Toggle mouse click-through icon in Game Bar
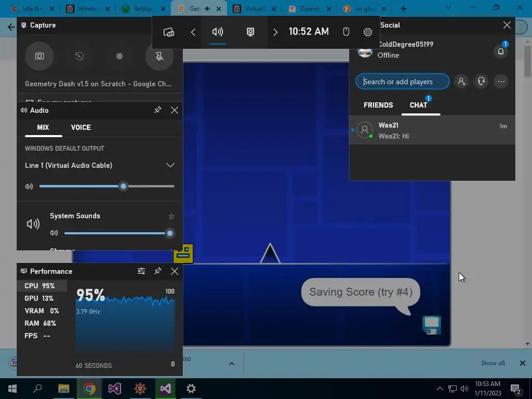The height and width of the screenshot is (399, 532). point(346,32)
